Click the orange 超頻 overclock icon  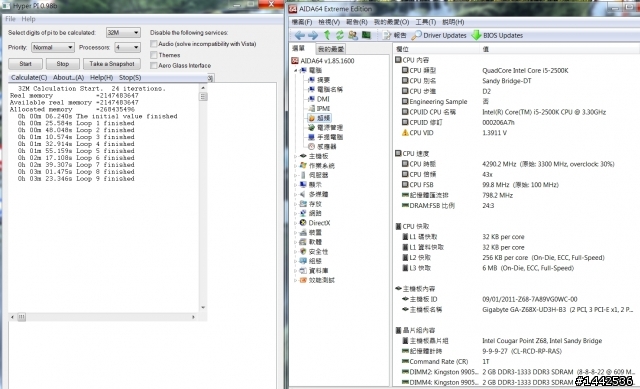[x=311, y=118]
